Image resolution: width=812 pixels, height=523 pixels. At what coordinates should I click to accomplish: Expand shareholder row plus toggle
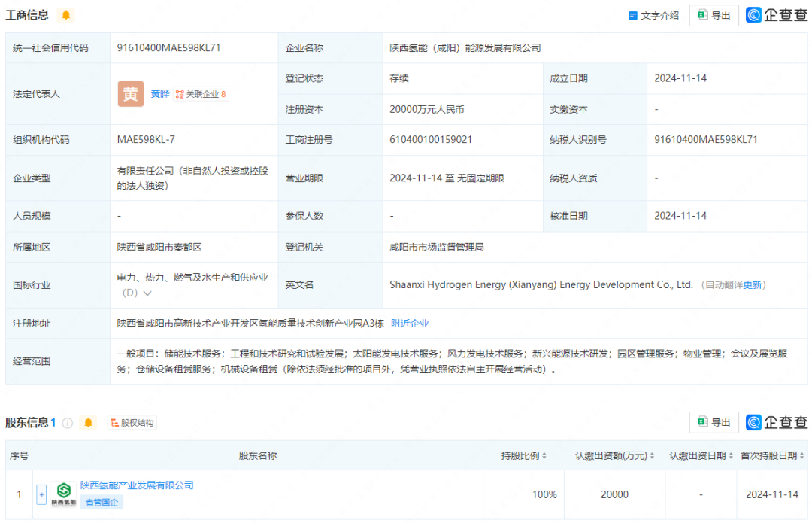click(x=41, y=494)
